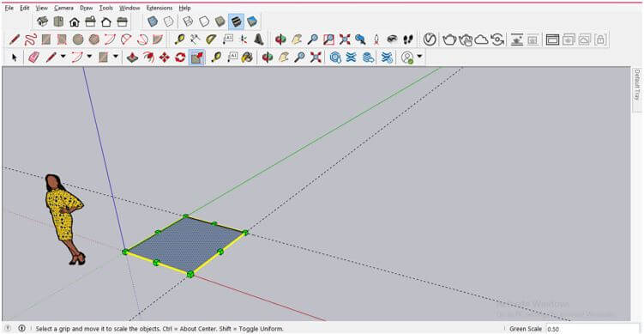Switch to Top view

coord(58,21)
